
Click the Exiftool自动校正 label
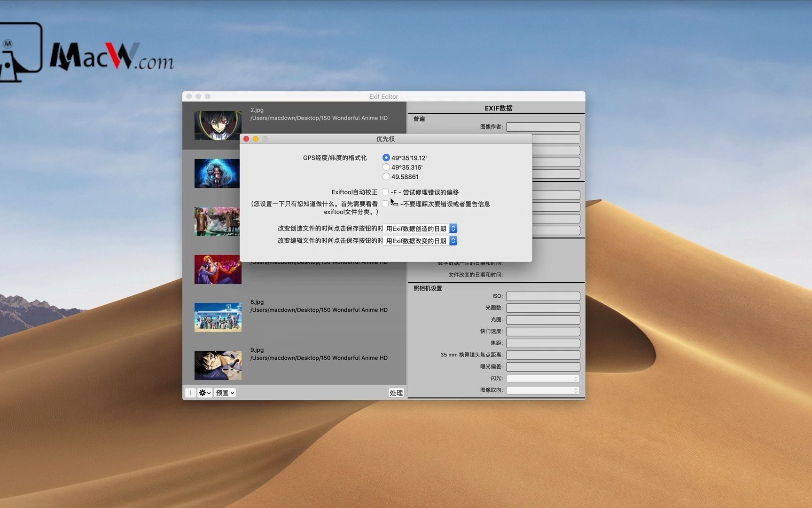click(x=354, y=192)
